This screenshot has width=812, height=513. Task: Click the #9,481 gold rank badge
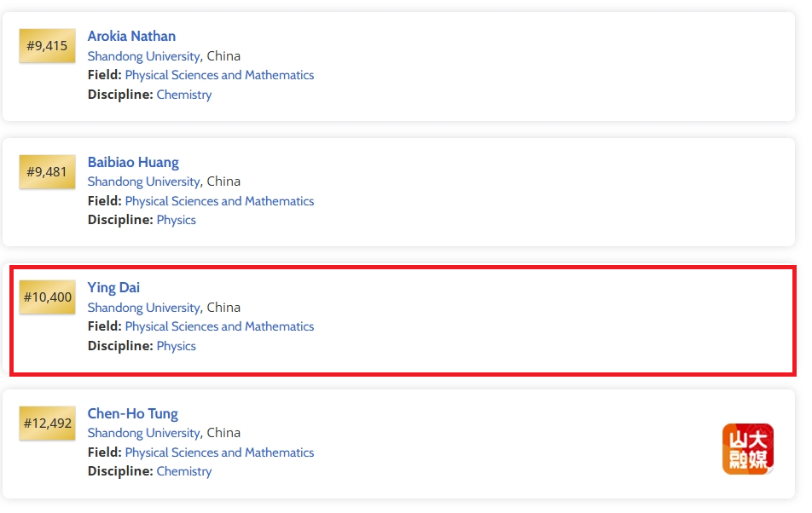(x=47, y=171)
